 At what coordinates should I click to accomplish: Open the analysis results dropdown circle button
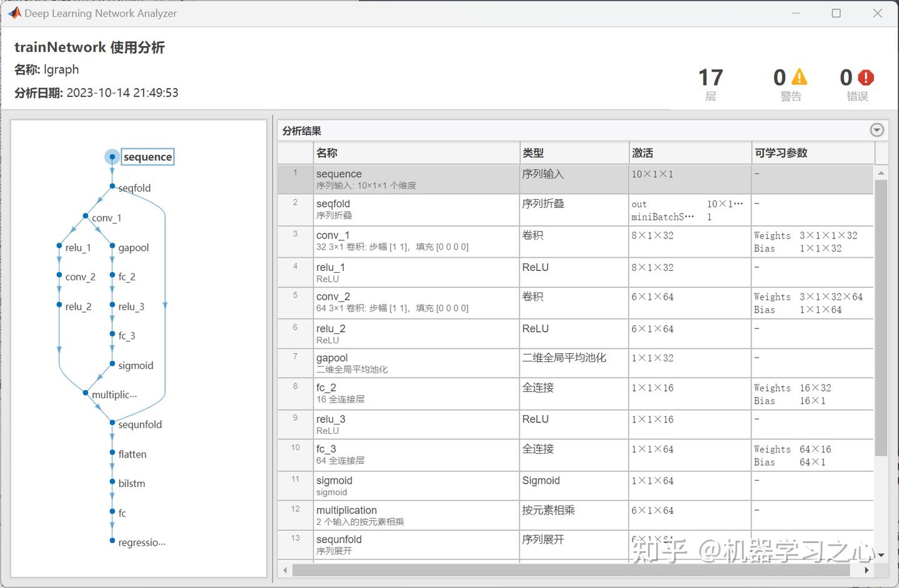pyautogui.click(x=877, y=130)
